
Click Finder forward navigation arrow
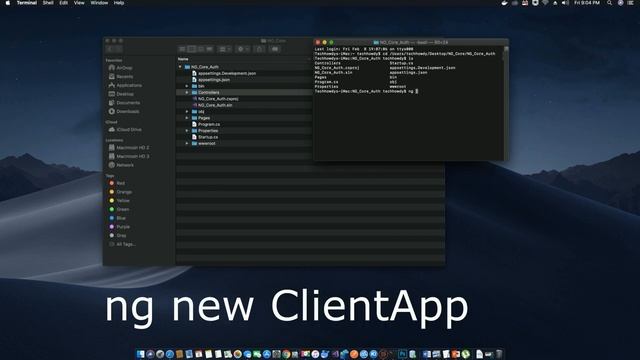[x=119, y=49]
